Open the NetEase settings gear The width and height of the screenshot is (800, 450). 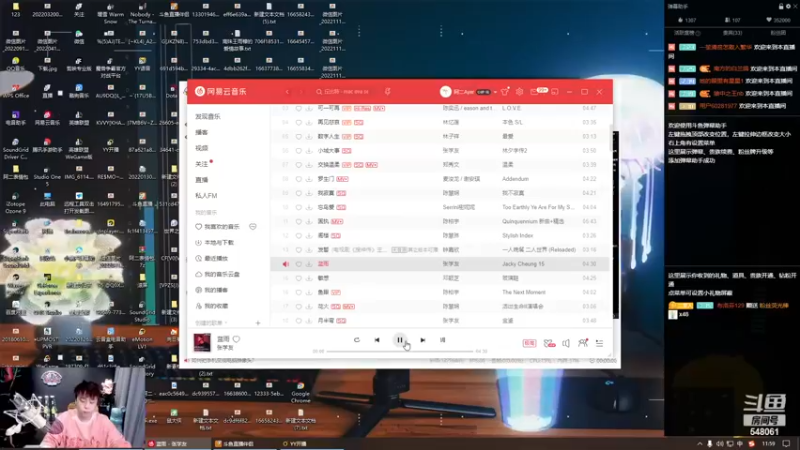point(519,92)
